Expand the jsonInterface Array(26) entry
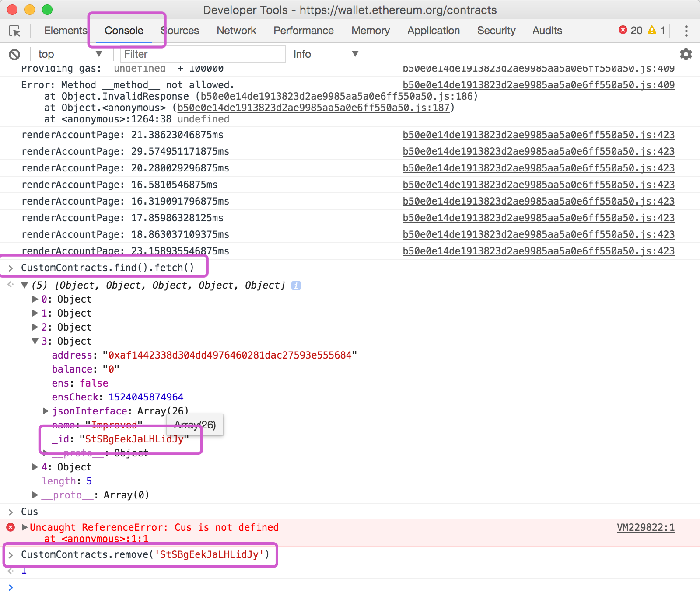 [x=45, y=411]
